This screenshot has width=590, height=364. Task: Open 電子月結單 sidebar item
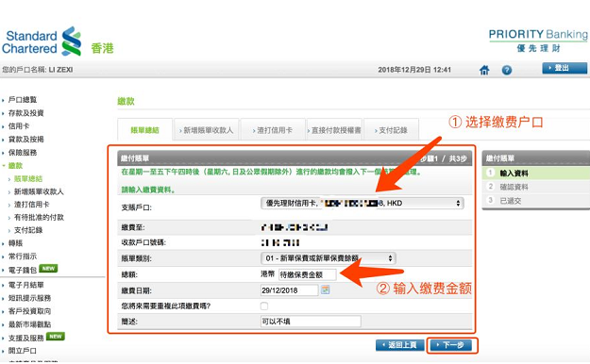click(x=26, y=285)
